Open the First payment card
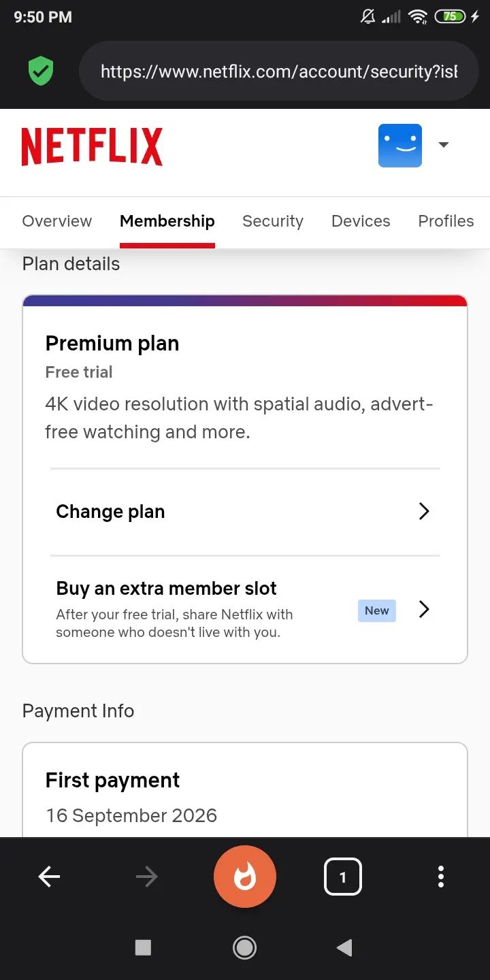This screenshot has width=490, height=980. pos(245,790)
